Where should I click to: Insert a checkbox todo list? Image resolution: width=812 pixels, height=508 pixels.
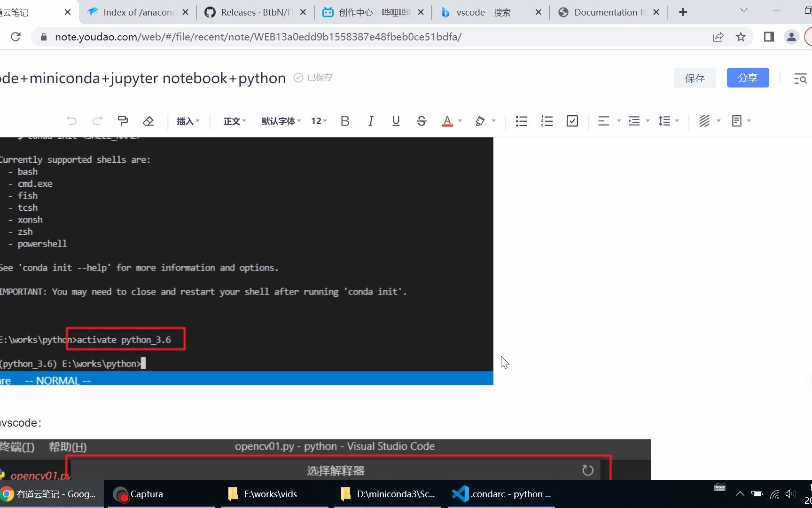point(572,121)
